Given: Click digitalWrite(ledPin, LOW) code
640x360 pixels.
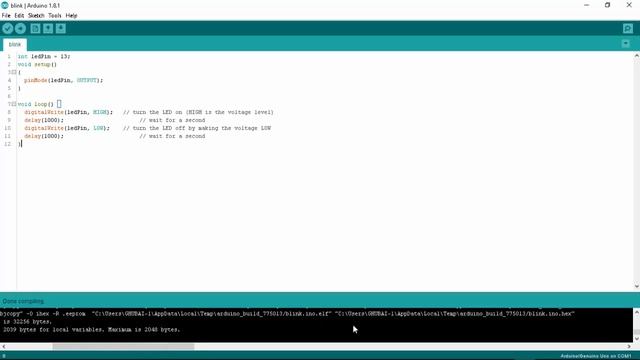Looking at the screenshot, I should (x=67, y=128).
